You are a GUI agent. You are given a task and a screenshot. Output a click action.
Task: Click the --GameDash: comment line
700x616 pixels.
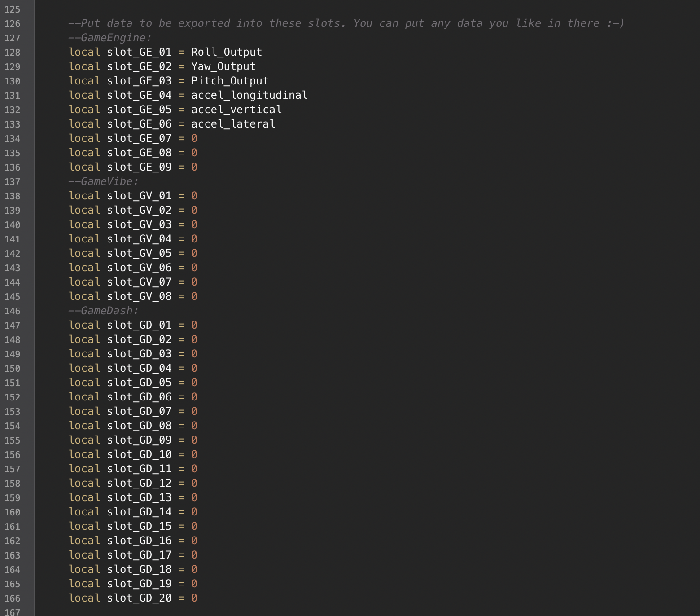(103, 311)
